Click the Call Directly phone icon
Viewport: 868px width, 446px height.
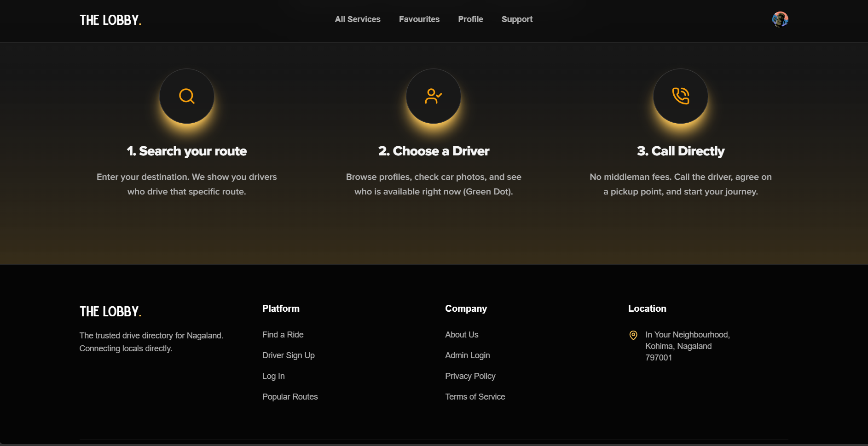[681, 96]
